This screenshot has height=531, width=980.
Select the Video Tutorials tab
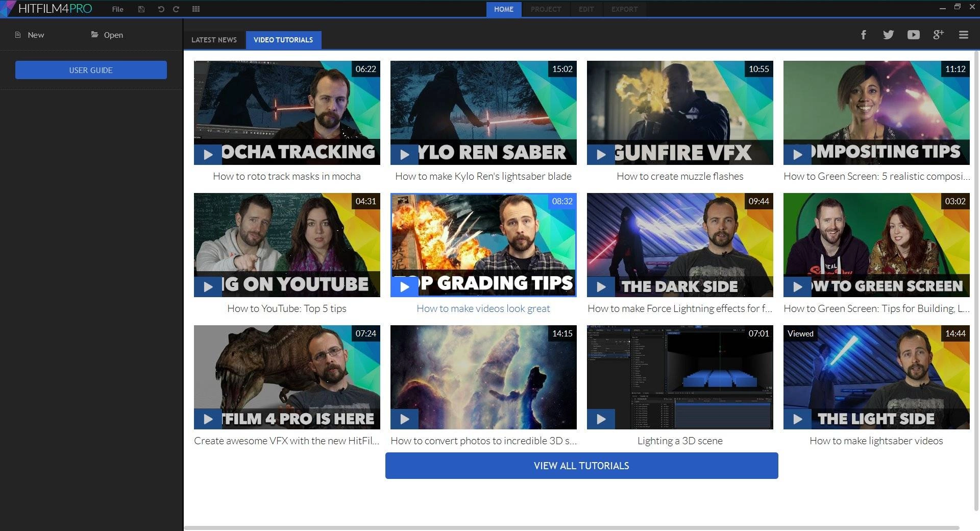coord(283,40)
